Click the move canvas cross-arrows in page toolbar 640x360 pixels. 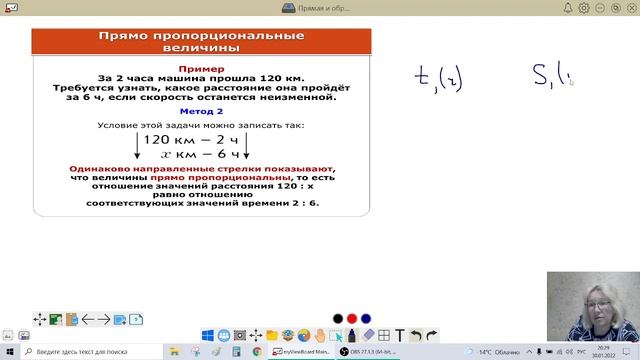click(x=40, y=319)
